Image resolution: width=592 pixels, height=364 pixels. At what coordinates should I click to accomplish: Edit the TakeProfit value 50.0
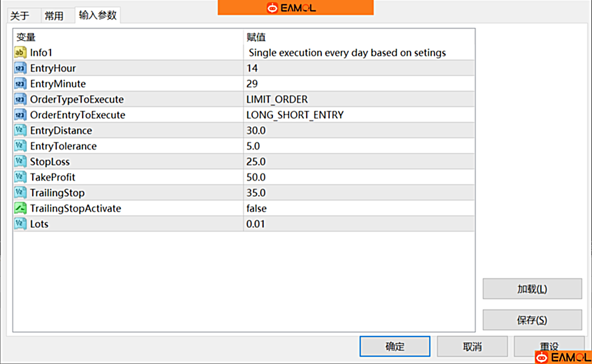(359, 177)
